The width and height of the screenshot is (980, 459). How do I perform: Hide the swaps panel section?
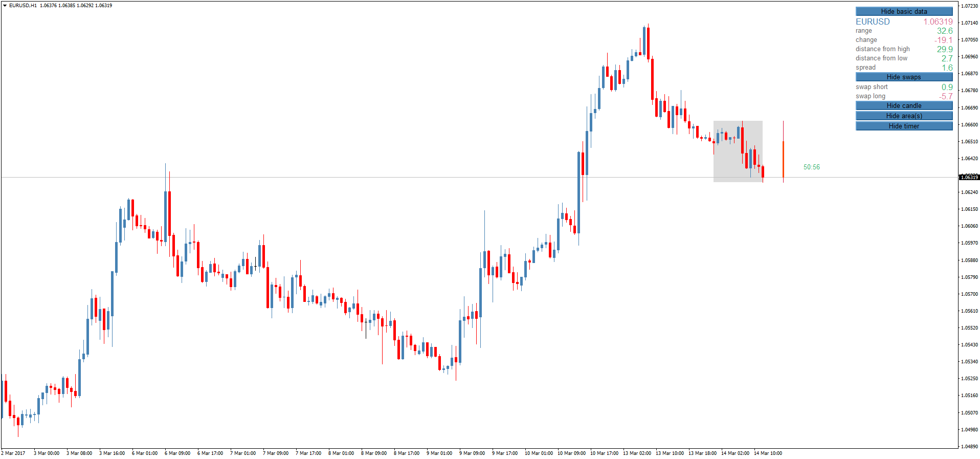coord(904,77)
